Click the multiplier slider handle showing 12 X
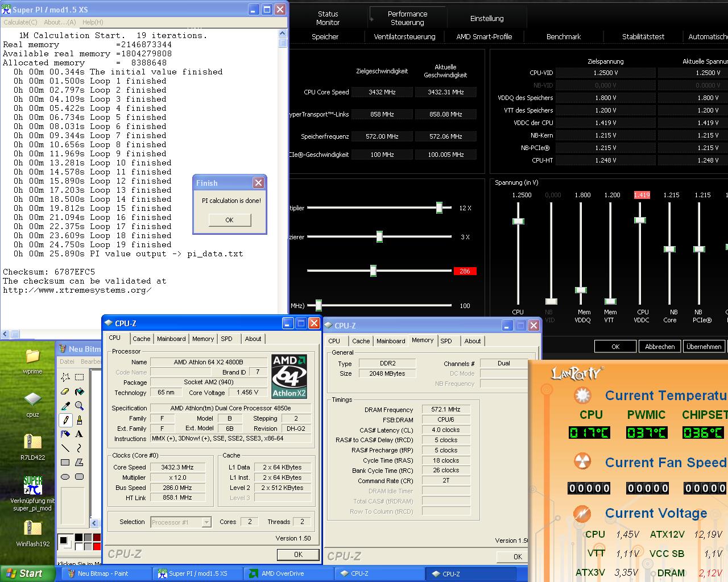The height and width of the screenshot is (582, 728). click(x=439, y=207)
